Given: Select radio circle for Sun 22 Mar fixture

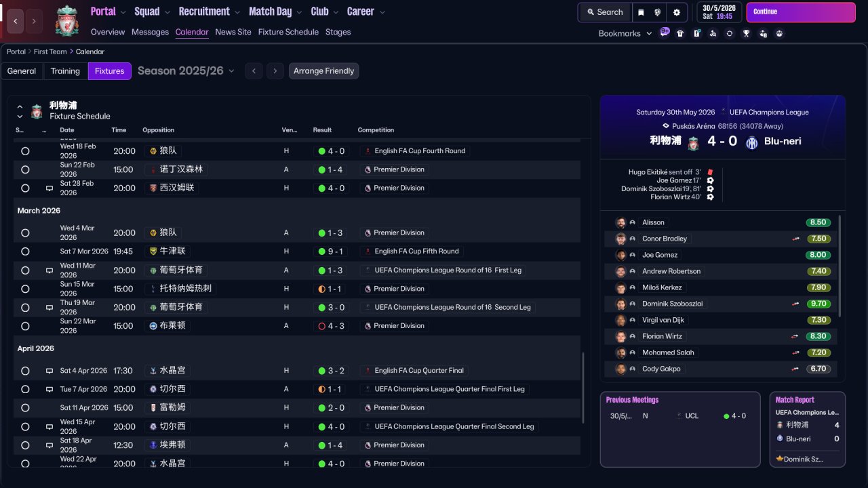Looking at the screenshot, I should tap(25, 326).
